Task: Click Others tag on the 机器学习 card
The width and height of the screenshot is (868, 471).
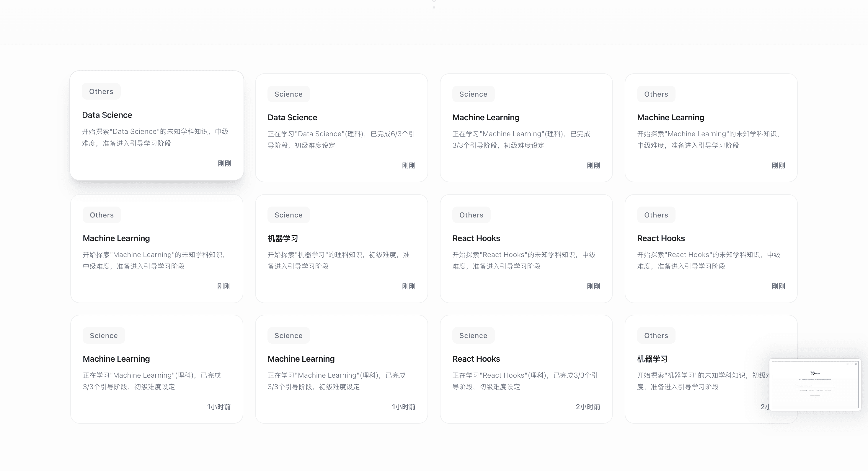Action: [x=656, y=335]
